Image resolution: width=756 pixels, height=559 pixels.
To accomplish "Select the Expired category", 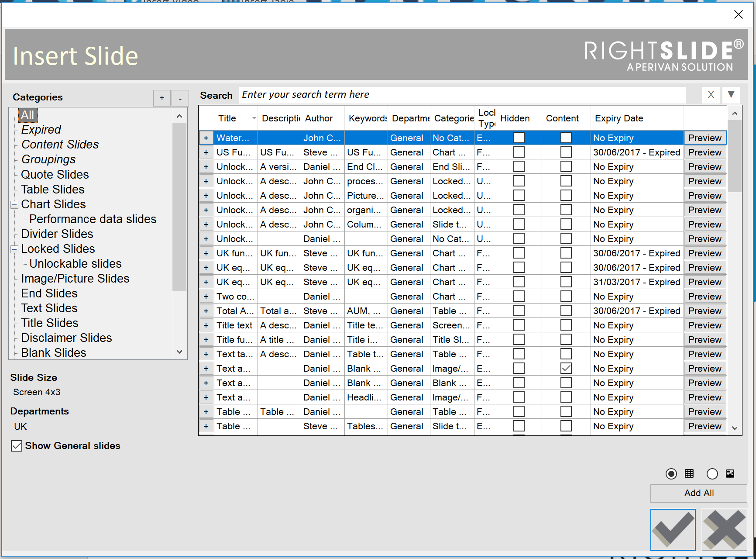I will click(41, 130).
